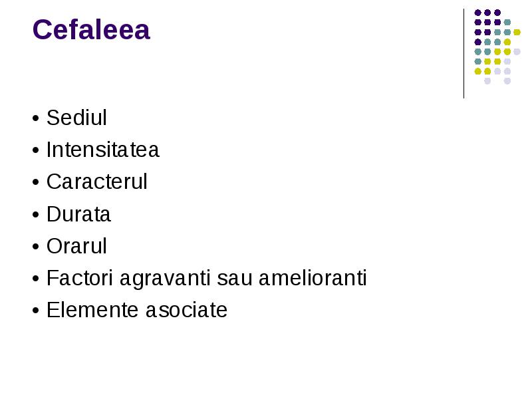The image size is (532, 399).
Task: Click the bullet marker before Caracterul
Action: click(x=36, y=182)
